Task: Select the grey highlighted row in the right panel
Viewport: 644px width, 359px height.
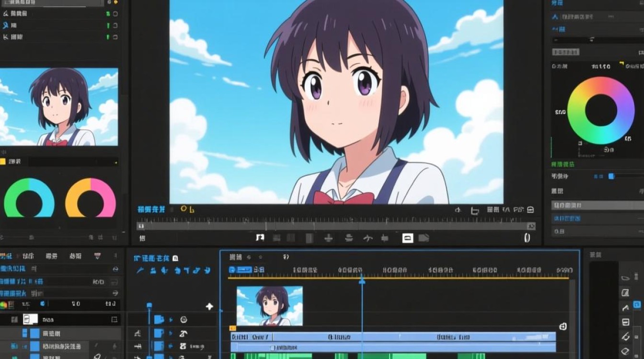Action: pyautogui.click(x=598, y=205)
